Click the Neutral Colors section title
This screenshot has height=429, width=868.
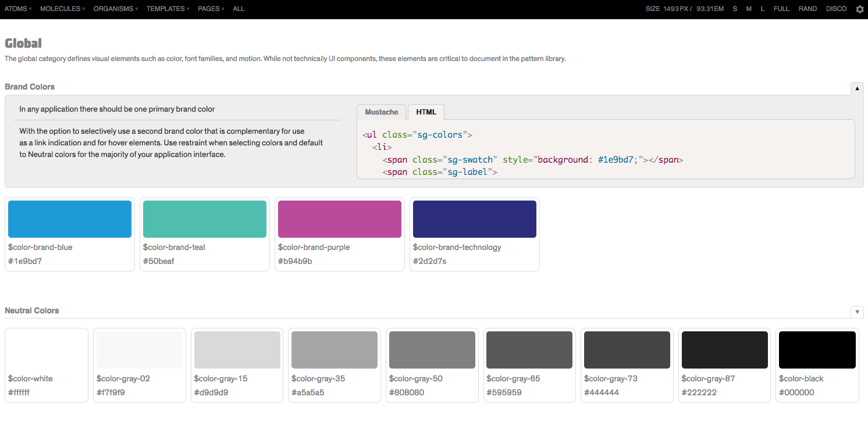(x=32, y=310)
